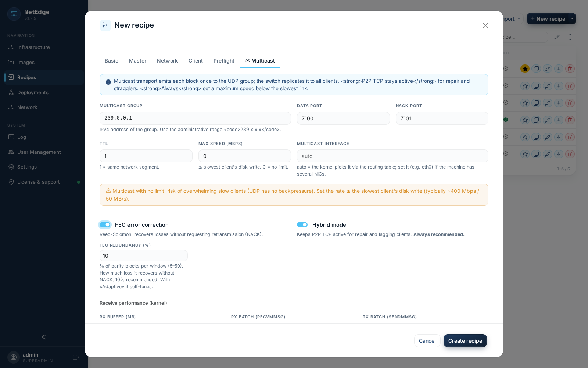Click the sidebar Network icon

click(x=11, y=107)
